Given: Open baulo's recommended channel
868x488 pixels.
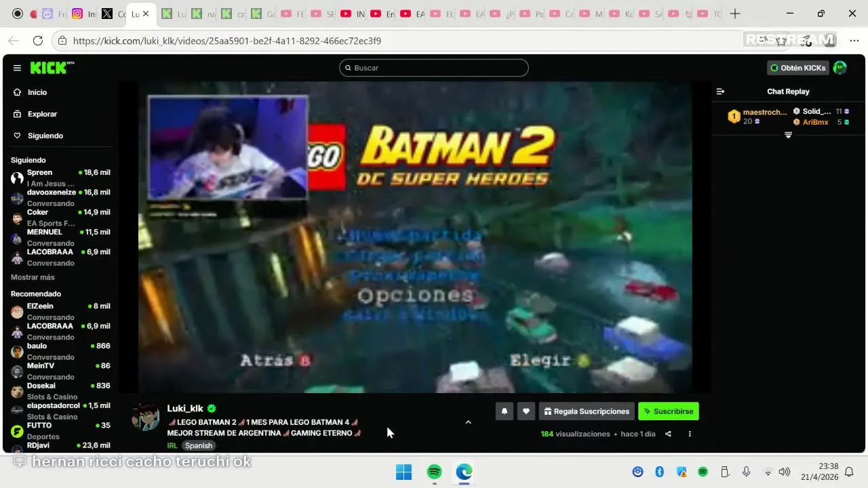Looking at the screenshot, I should tap(60, 351).
